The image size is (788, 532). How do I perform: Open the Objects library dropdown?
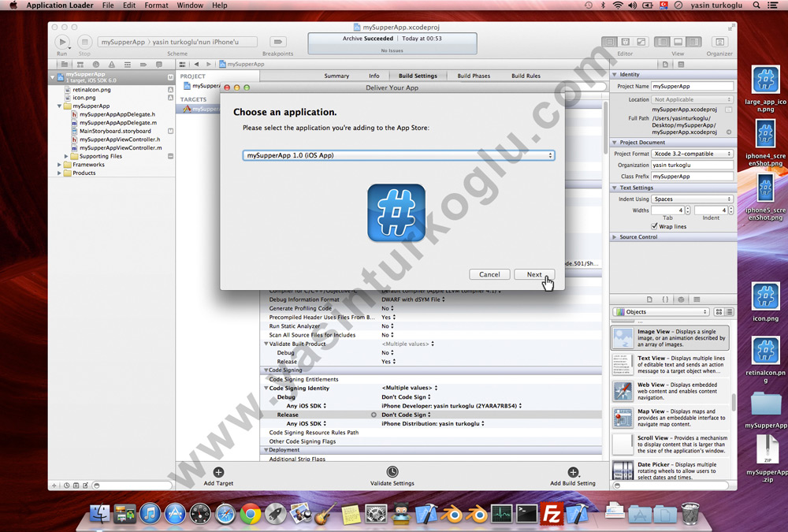[660, 312]
